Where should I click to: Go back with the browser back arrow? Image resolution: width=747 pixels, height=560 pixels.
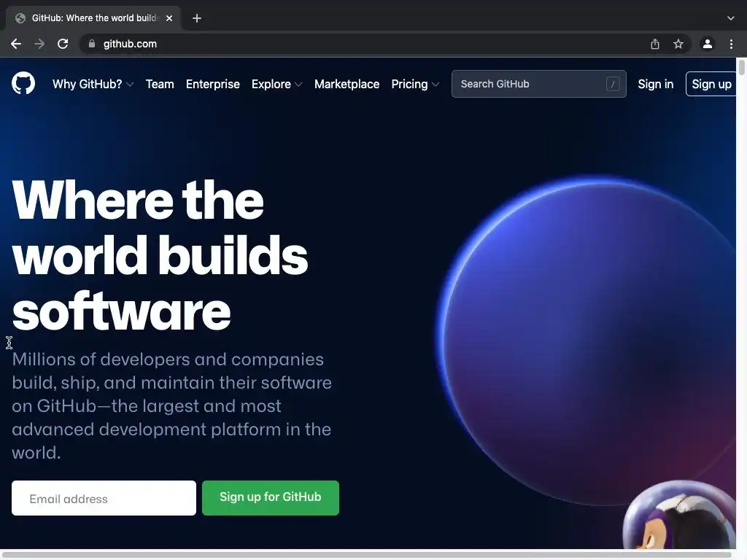16,44
